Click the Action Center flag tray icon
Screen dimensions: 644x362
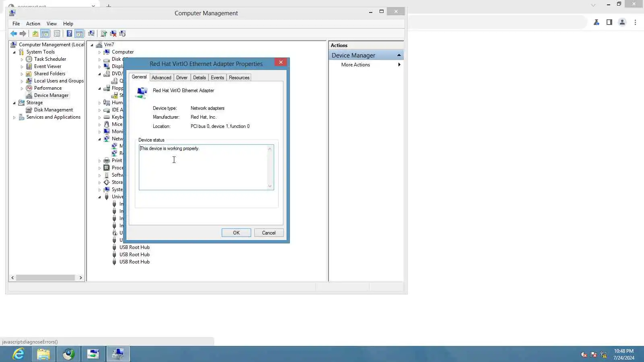point(594,354)
